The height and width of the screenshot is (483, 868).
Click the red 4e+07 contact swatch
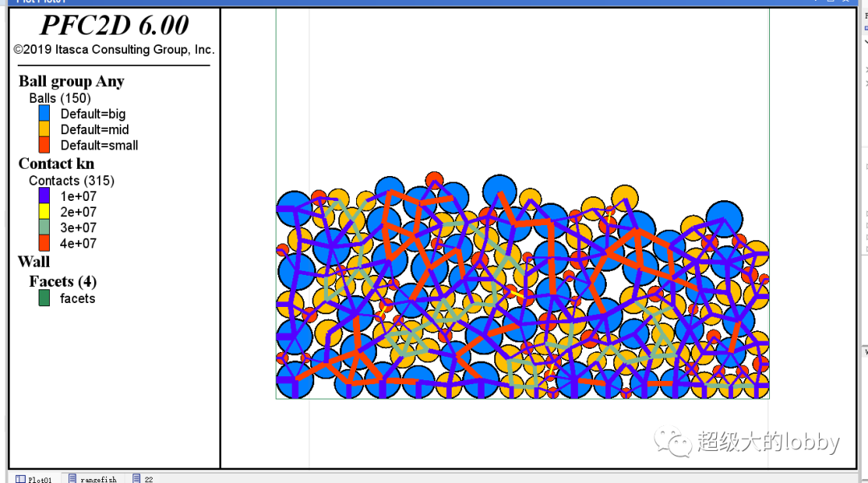coord(44,243)
